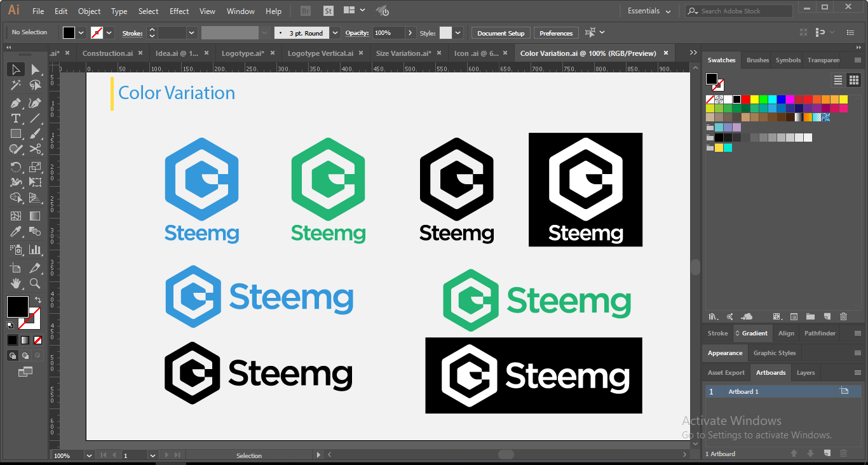Expand the 3 pt. Round brush dropdown
Screen dimensions: 868x465
point(335,33)
